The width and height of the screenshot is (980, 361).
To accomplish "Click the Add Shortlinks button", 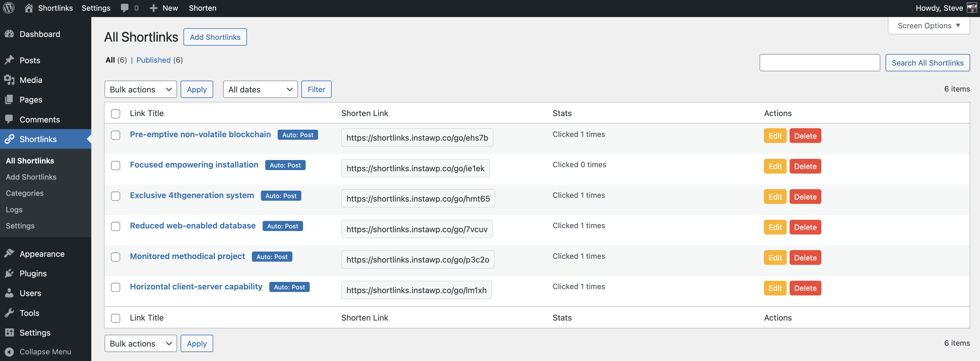I will click(x=215, y=37).
